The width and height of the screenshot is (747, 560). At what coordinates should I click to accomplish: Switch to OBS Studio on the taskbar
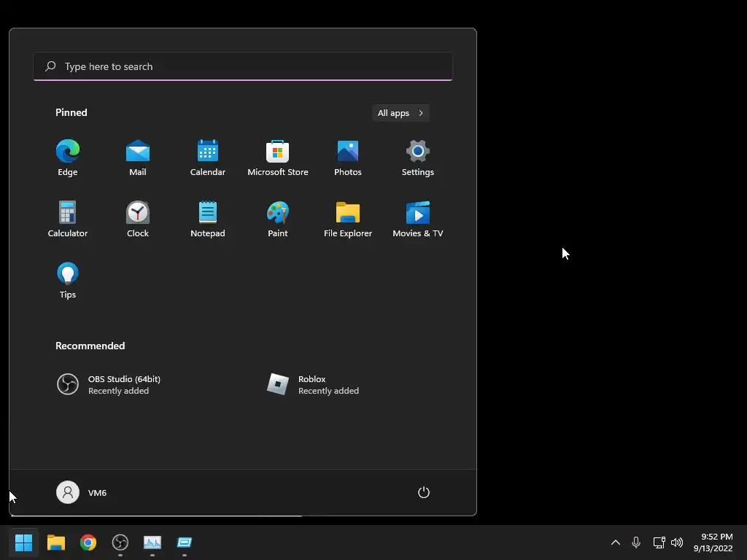coord(120,542)
